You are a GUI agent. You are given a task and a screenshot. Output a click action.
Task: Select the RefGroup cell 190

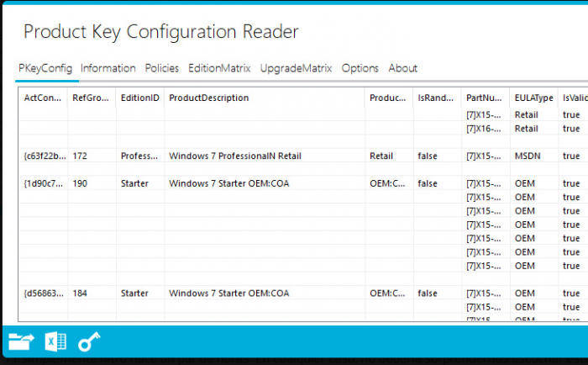pyautogui.click(x=80, y=183)
